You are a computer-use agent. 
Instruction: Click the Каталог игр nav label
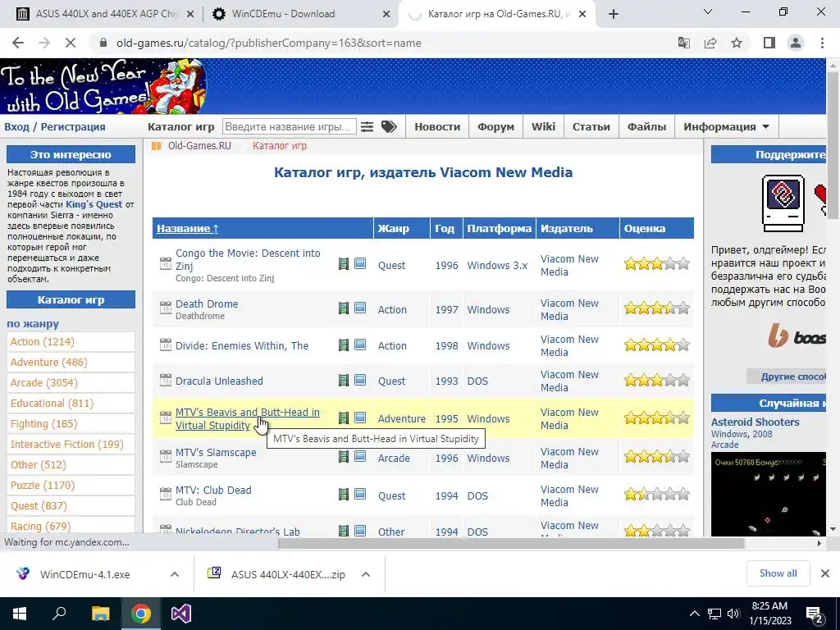pyautogui.click(x=181, y=127)
